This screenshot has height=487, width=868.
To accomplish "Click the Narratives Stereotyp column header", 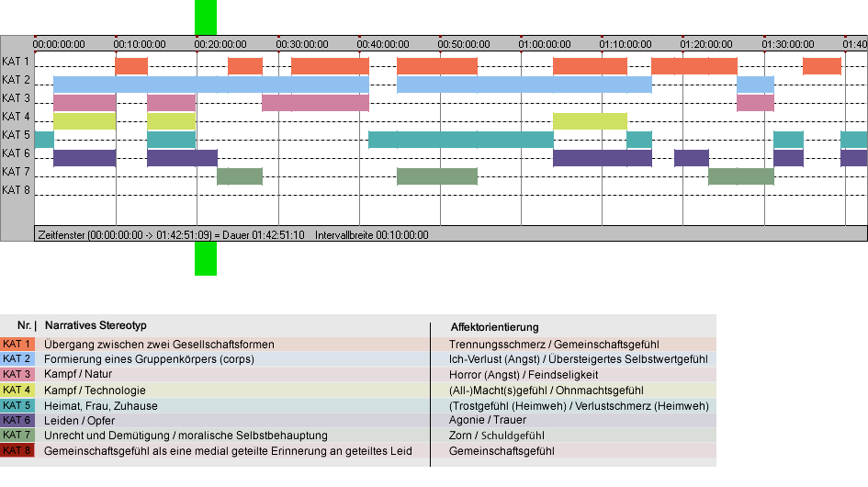I will [96, 326].
